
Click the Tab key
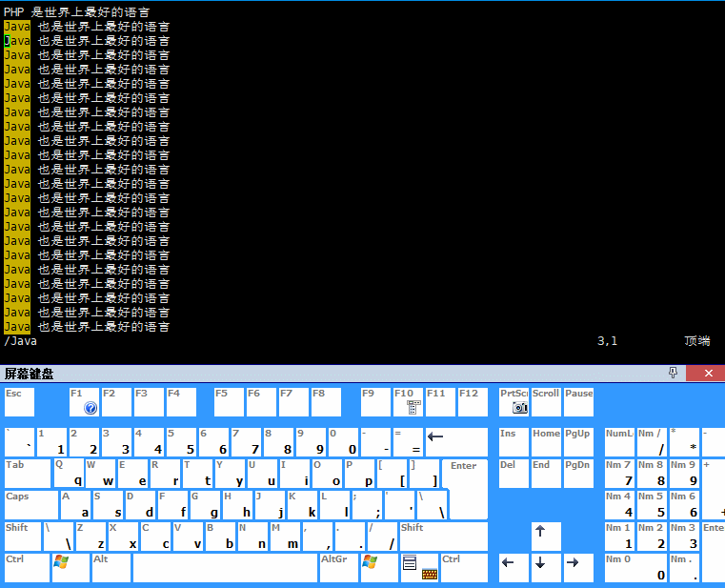(28, 474)
